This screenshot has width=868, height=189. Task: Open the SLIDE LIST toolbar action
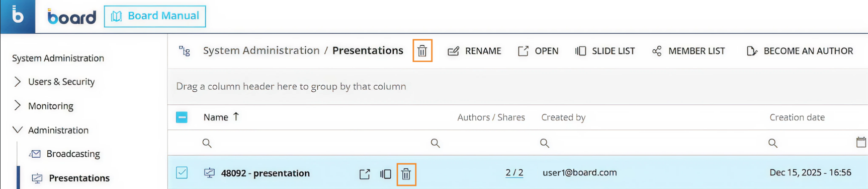point(605,51)
